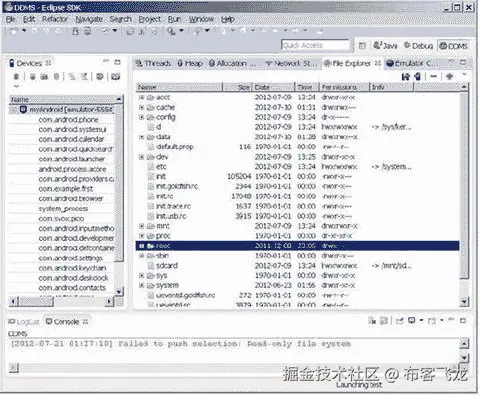Viewport: 480px width, 395px height.
Task: Maximize the Devices panel
Action: point(117,62)
